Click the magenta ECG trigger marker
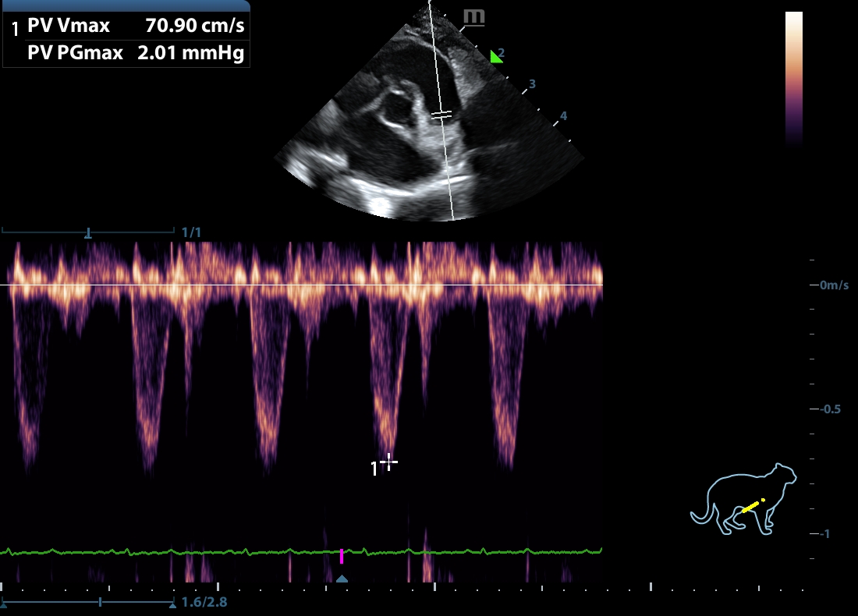 (342, 556)
